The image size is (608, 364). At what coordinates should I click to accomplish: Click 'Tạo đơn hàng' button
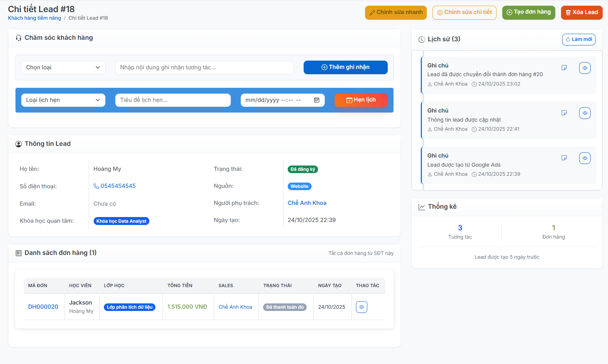528,12
